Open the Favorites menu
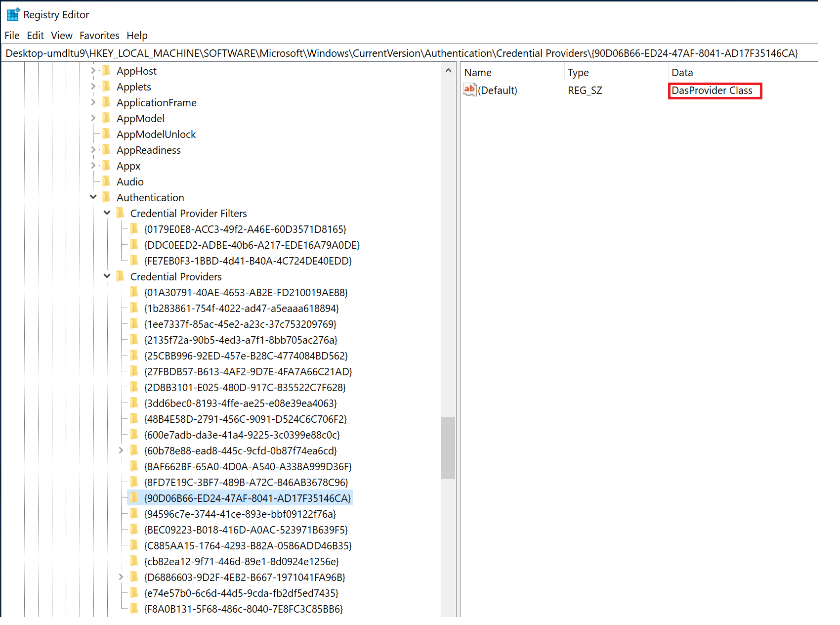This screenshot has height=625, width=840. pos(99,36)
